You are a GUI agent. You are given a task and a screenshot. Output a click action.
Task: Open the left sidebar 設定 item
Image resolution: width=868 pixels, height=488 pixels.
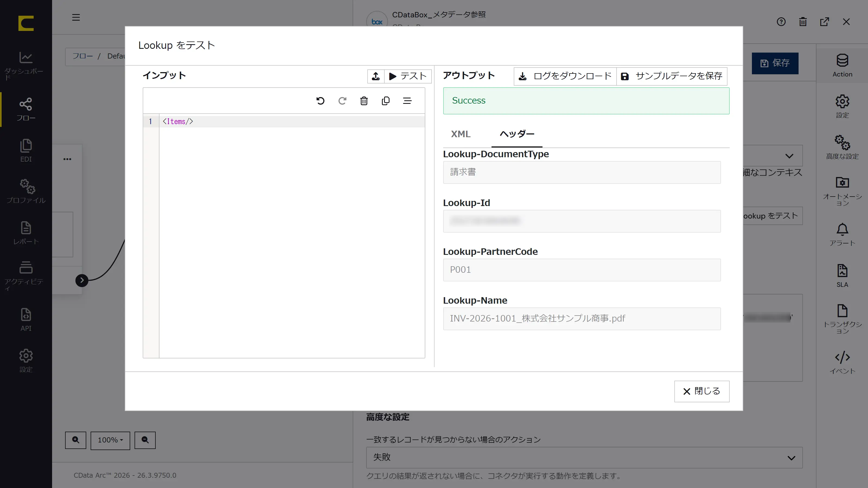[x=25, y=361]
